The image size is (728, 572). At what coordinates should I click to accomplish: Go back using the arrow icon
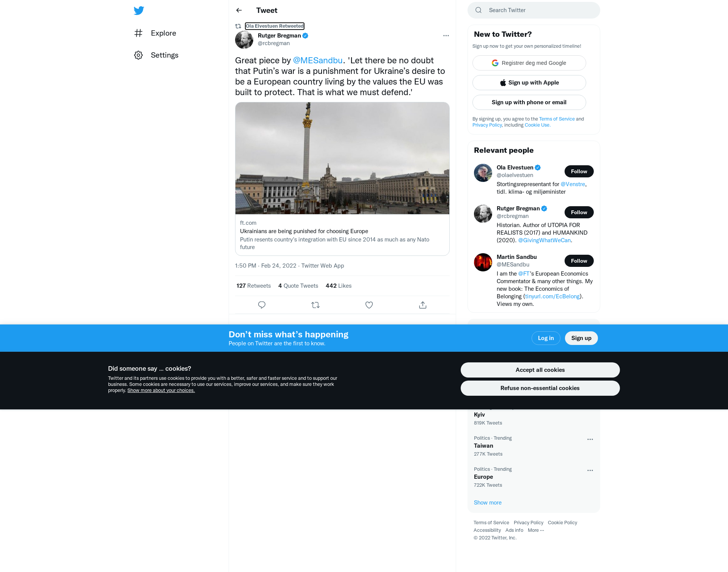(x=239, y=10)
